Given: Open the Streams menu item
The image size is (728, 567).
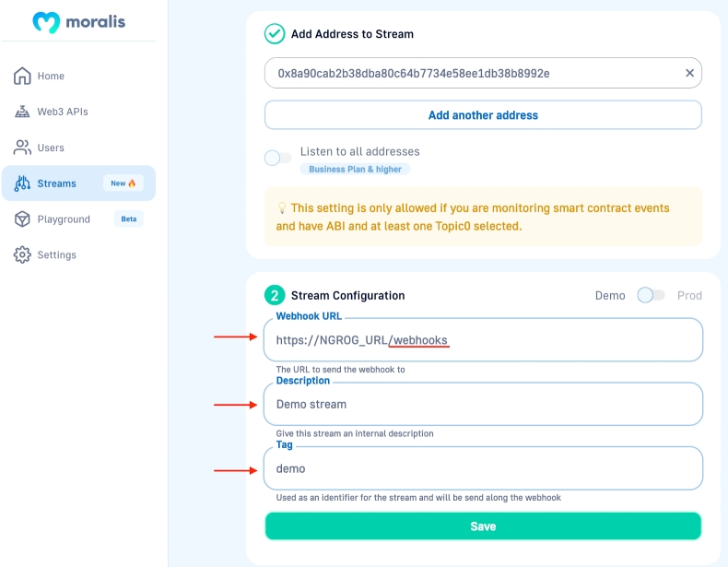Looking at the screenshot, I should click(57, 183).
